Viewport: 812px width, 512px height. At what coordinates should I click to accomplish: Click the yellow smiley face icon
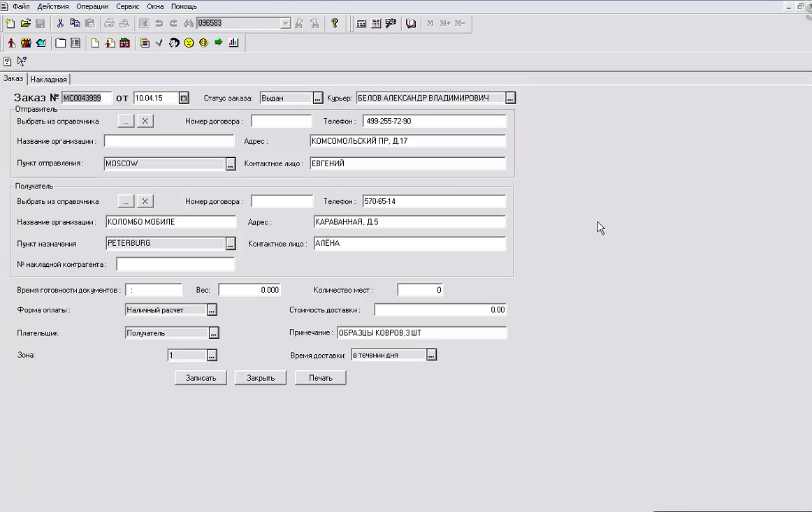click(x=189, y=43)
